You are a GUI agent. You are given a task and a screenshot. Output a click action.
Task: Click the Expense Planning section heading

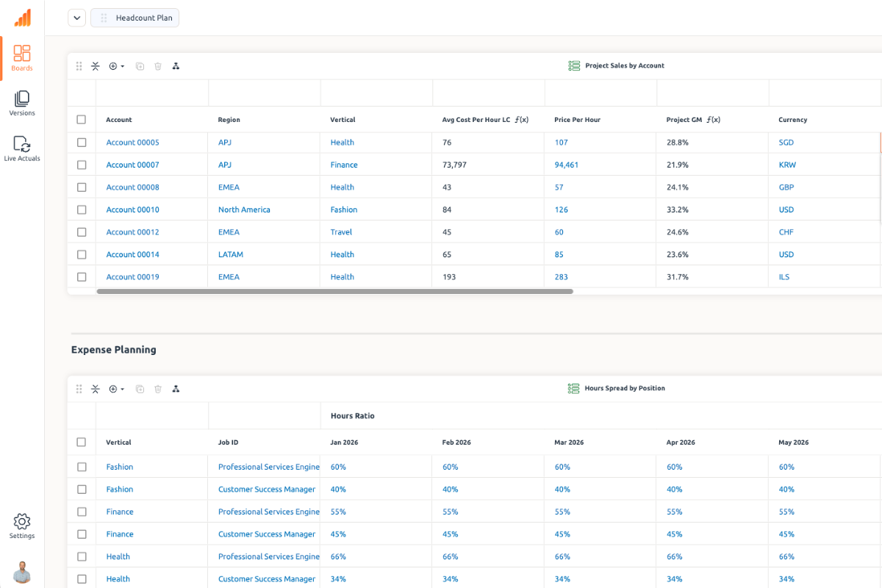pos(114,350)
